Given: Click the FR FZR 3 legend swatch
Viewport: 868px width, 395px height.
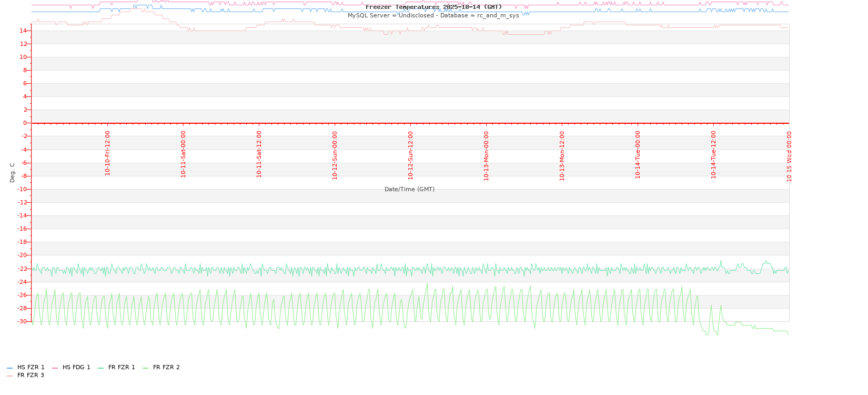Looking at the screenshot, I should [x=9, y=376].
